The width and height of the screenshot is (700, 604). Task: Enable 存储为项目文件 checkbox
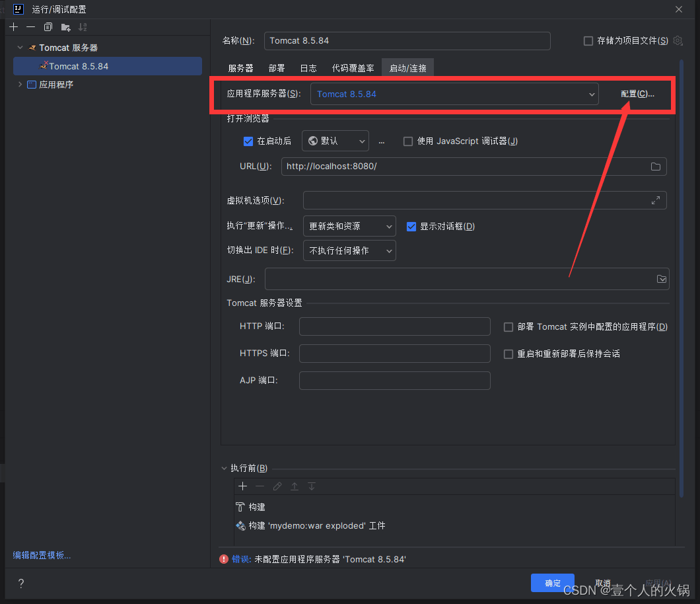[588, 41]
